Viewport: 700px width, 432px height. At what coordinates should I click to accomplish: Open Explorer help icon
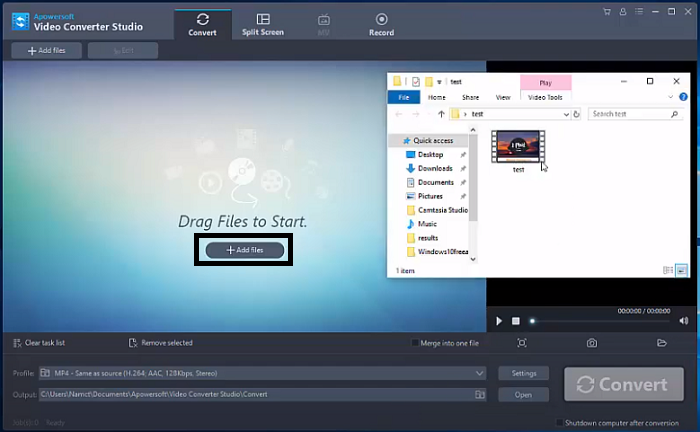point(683,97)
